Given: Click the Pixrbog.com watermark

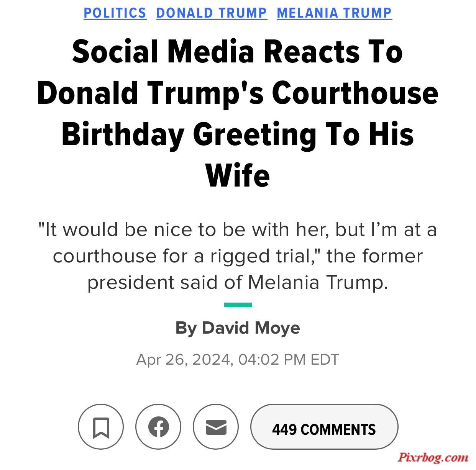Looking at the screenshot, I should pos(433,457).
